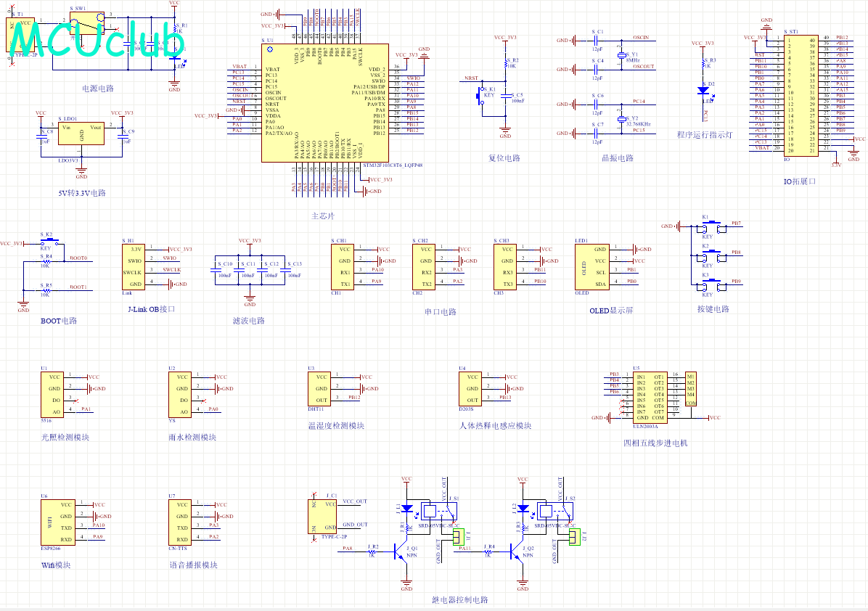
Task: Click the '温湿度检测模块' caption
Action: click(337, 426)
